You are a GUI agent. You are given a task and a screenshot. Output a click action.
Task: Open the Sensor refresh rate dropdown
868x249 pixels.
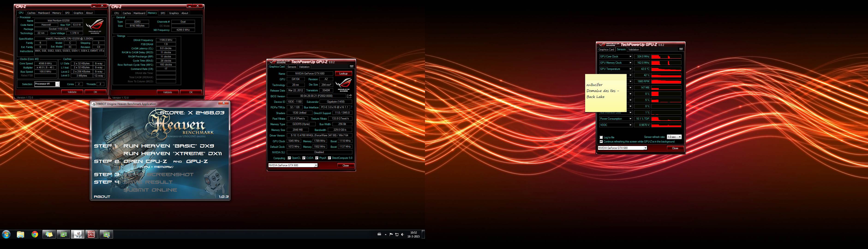674,137
